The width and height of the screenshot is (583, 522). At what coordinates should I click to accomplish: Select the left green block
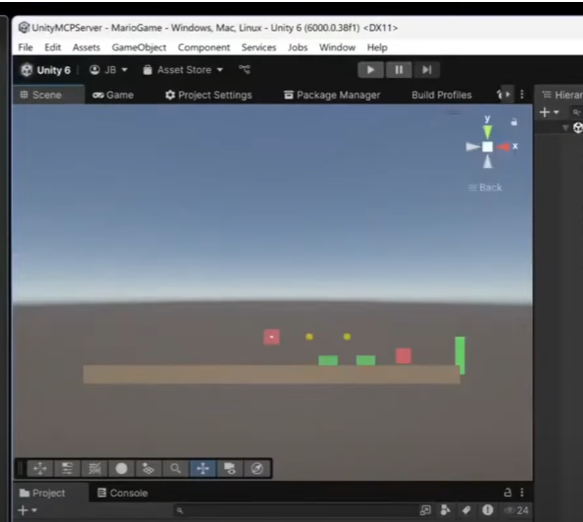point(328,360)
